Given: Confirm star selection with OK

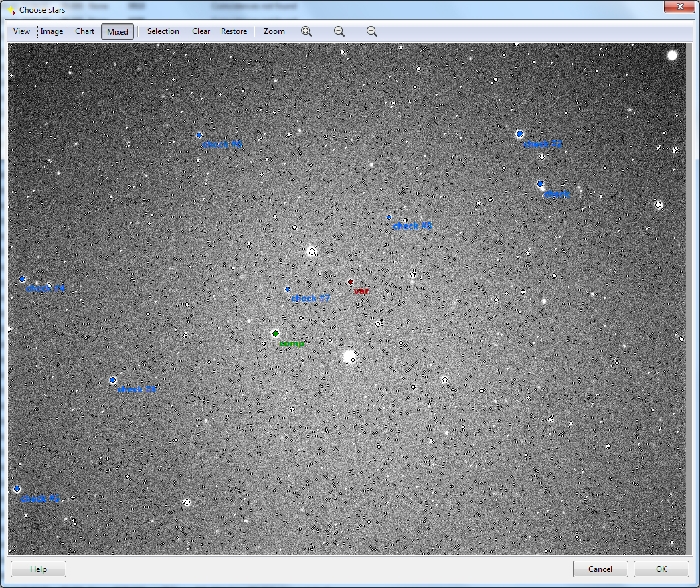Looking at the screenshot, I should point(661,569).
